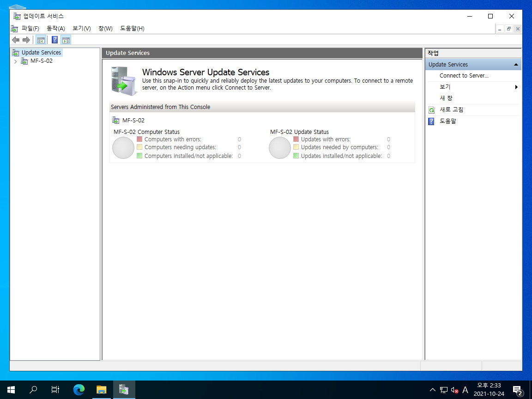Click 'Servers Administered from This Console' header
The image size is (532, 399).
coord(161,107)
